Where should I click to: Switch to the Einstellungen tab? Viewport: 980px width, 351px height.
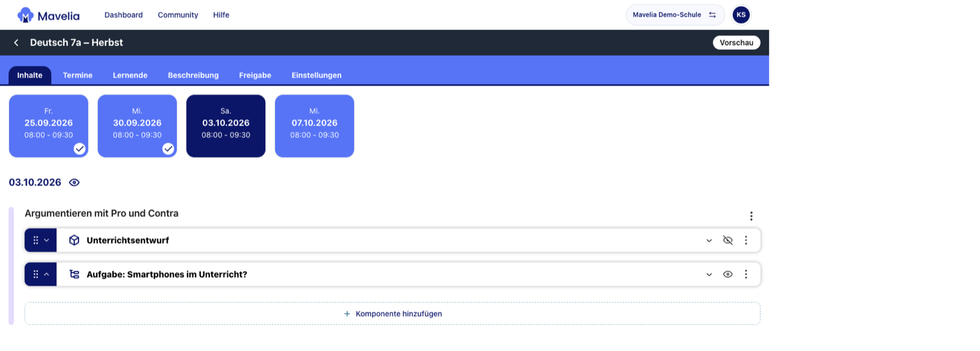[x=317, y=75]
